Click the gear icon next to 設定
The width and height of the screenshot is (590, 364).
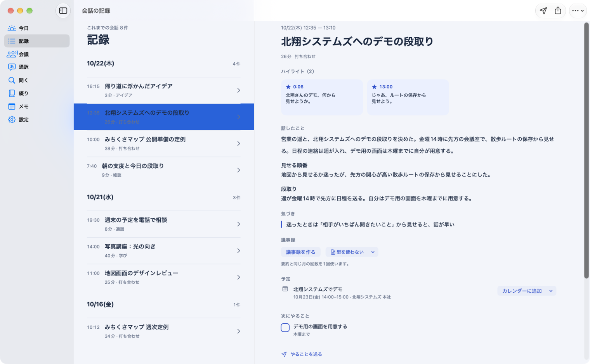tap(12, 120)
